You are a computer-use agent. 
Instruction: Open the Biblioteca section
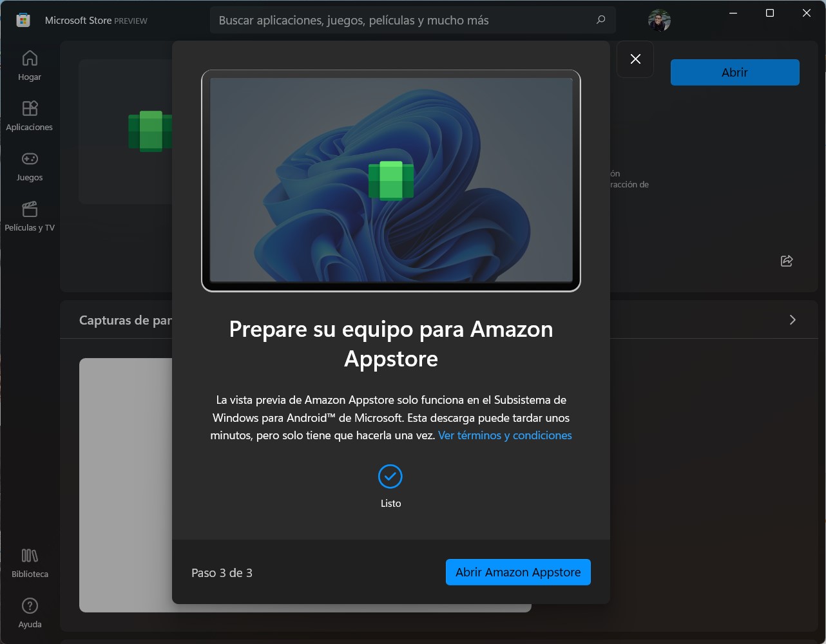pyautogui.click(x=29, y=562)
